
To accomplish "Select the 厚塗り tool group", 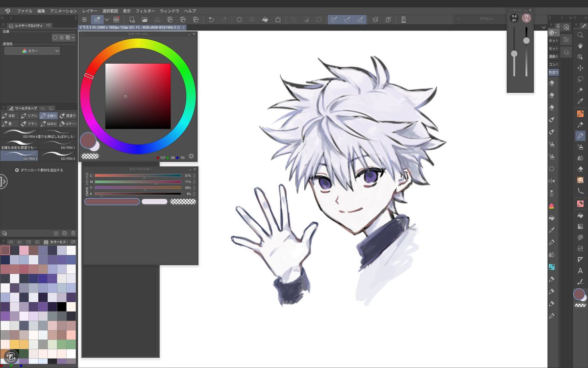I will point(68,116).
